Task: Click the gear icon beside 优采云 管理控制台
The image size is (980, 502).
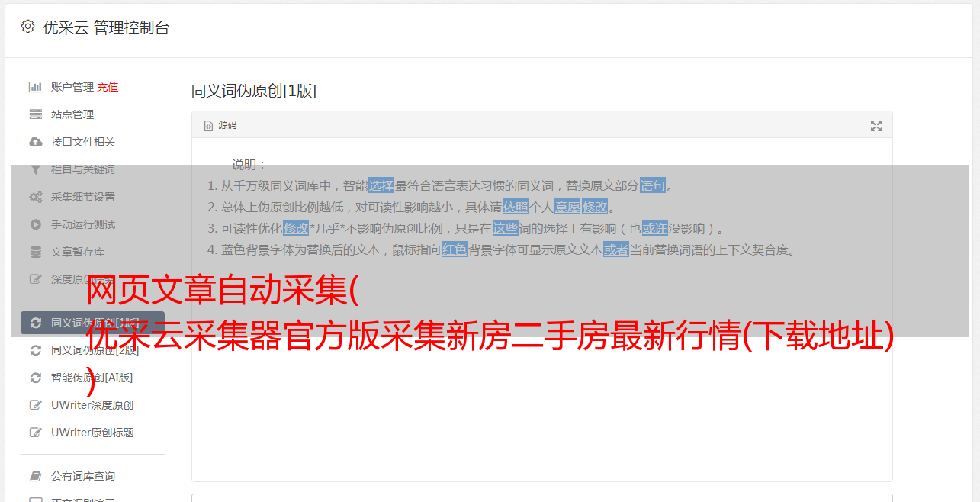Action: [28, 27]
